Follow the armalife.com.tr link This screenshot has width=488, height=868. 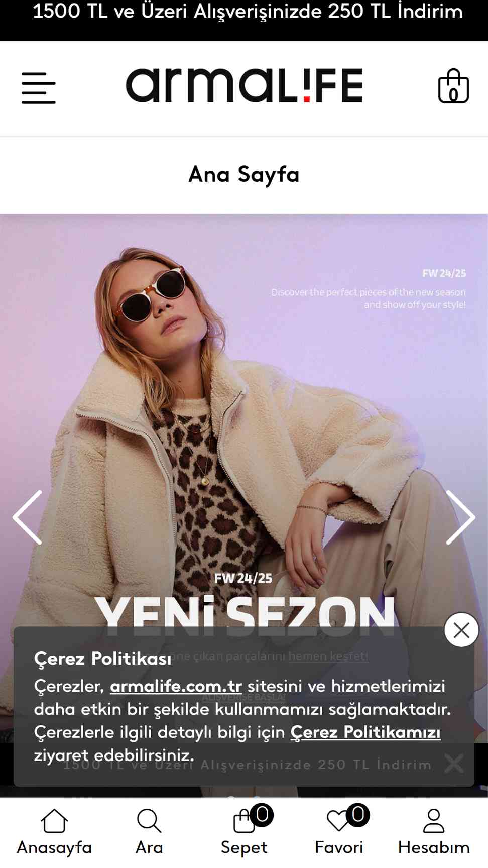176,686
